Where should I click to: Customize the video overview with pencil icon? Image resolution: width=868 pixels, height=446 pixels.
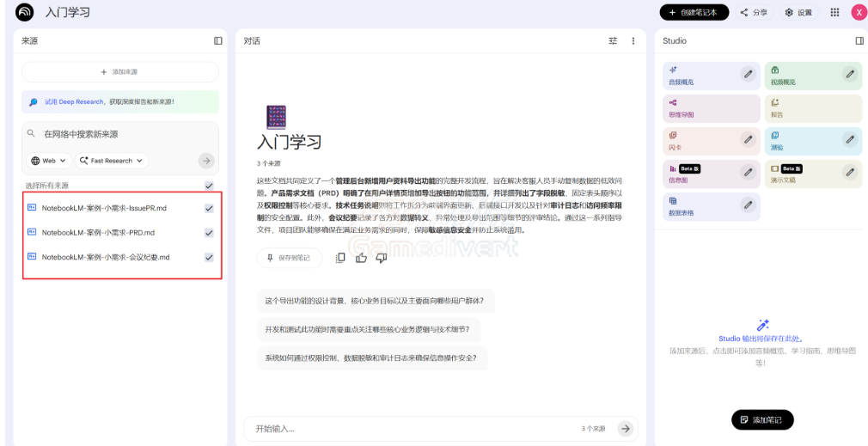point(850,73)
